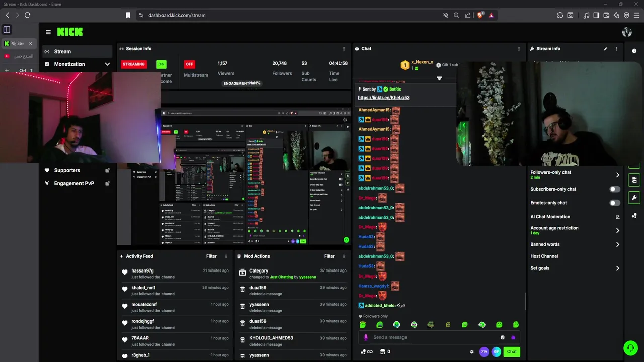Image resolution: width=644 pixels, height=362 pixels.
Task: Click the chat settings gear icon
Action: [472, 352]
